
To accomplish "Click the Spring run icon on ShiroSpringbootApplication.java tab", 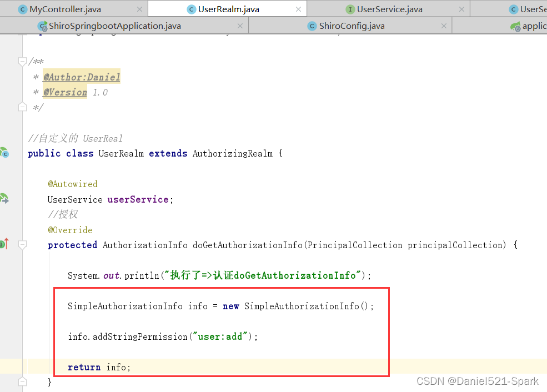I will [43, 26].
